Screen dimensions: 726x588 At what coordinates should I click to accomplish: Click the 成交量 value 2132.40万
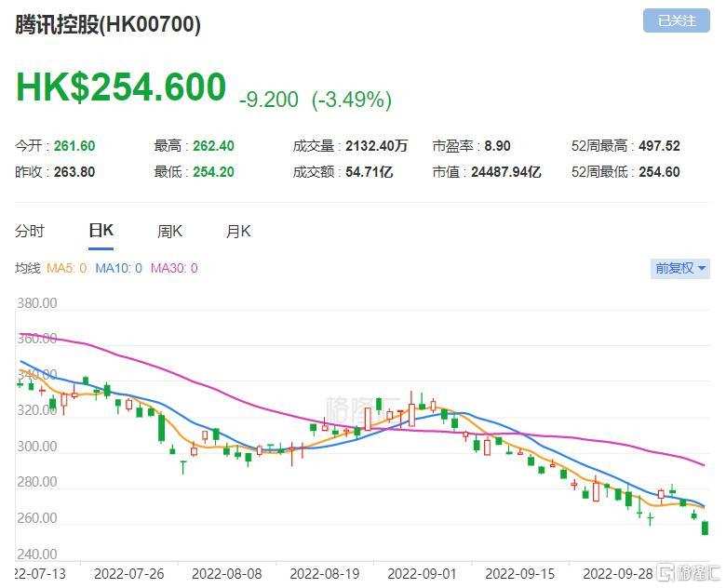[376, 146]
